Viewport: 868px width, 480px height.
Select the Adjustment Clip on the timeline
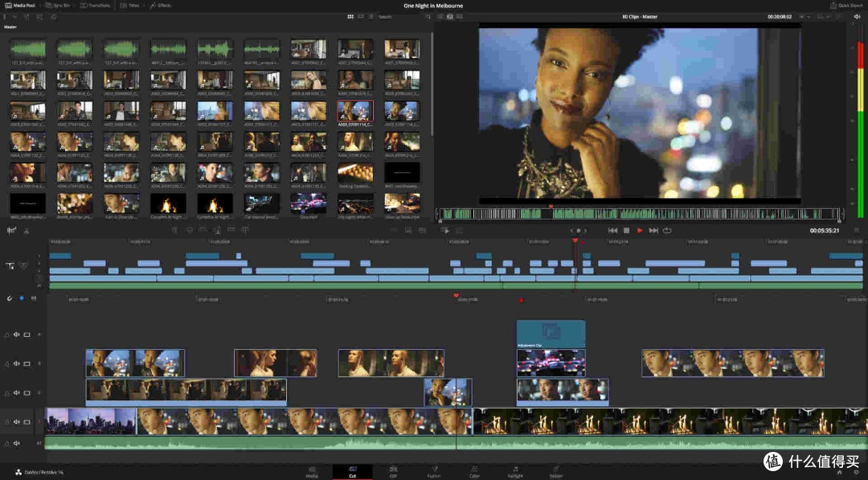tap(551, 334)
